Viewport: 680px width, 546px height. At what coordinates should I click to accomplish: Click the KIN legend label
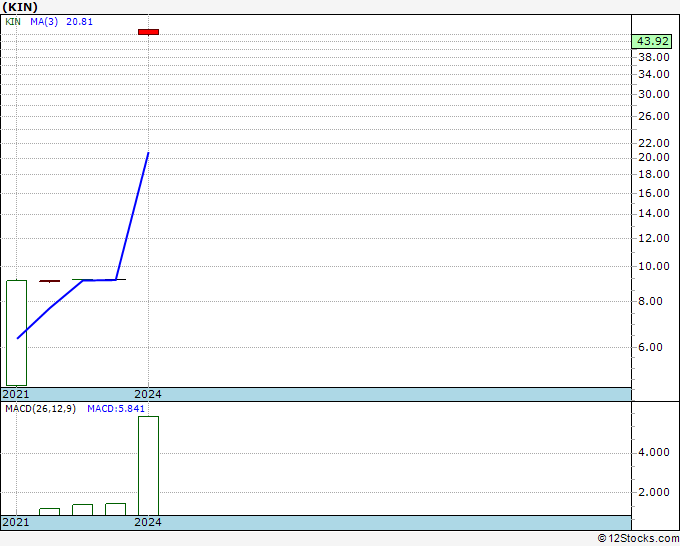pos(13,22)
